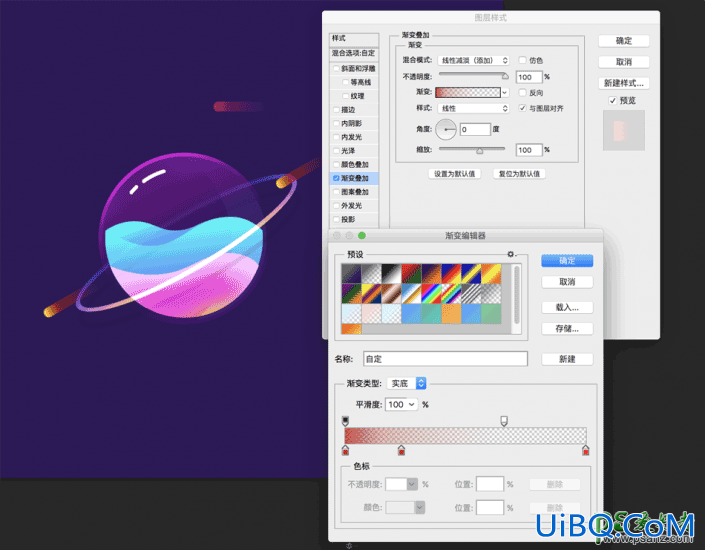Enable the 内阴影 style checkbox
Image resolution: width=705 pixels, height=550 pixels.
click(336, 123)
